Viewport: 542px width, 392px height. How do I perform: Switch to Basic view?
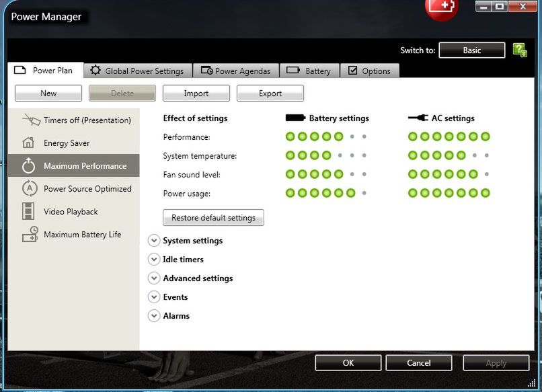[471, 50]
